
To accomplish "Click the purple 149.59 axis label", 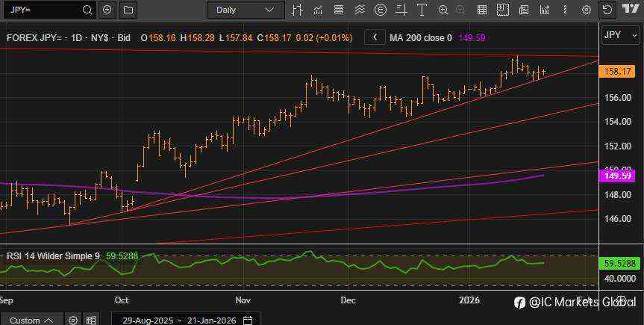I will point(617,176).
